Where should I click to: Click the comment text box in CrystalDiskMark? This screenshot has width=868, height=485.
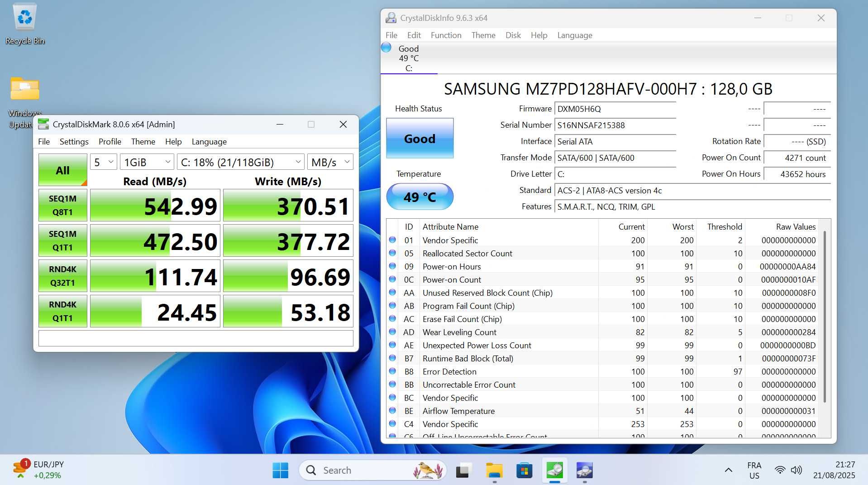click(196, 338)
